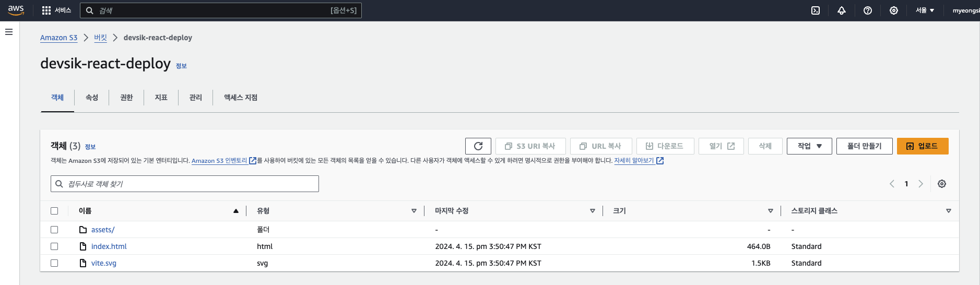980x285 pixels.
Task: Focus the top AWS search field
Action: click(221, 10)
